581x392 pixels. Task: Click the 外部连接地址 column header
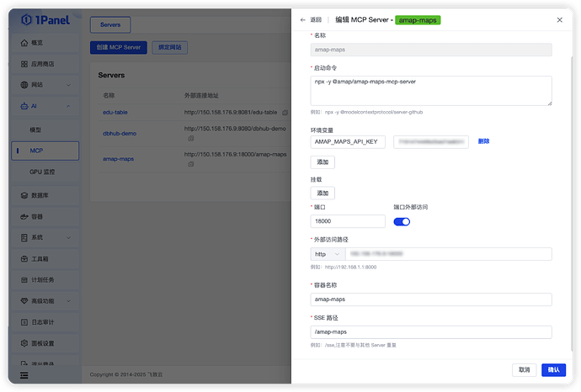click(x=201, y=96)
